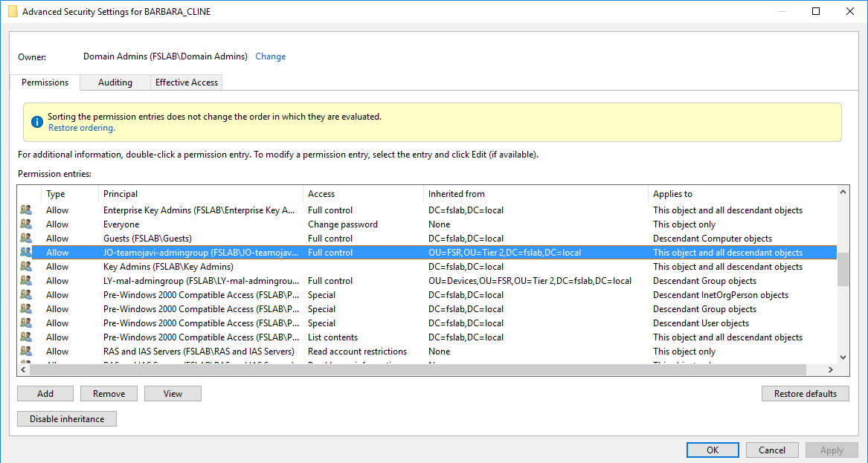The height and width of the screenshot is (463, 868).
Task: Click the group icon beside LY-mal-admingroup row
Action: pos(25,280)
